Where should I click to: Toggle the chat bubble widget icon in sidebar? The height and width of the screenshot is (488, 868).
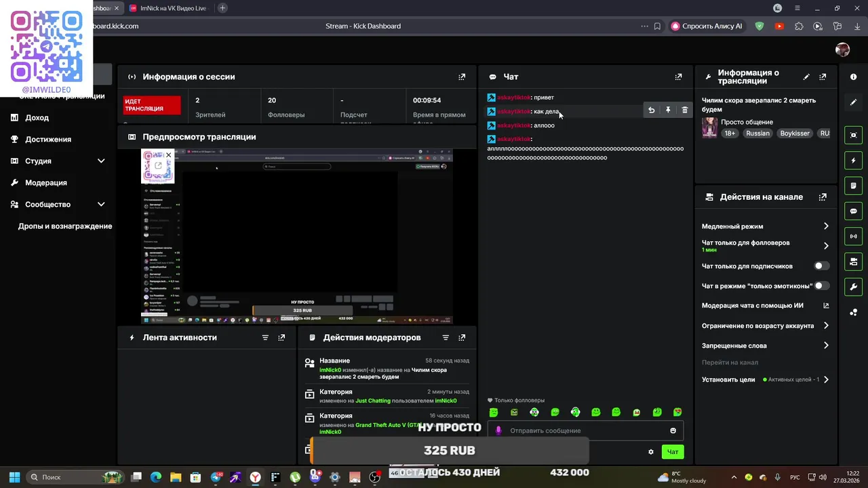point(854,211)
